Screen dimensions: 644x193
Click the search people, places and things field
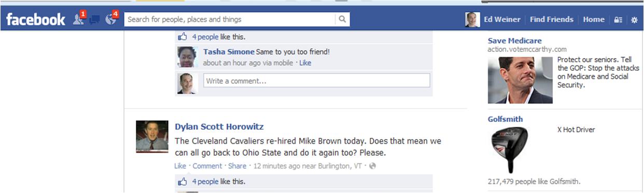230,19
